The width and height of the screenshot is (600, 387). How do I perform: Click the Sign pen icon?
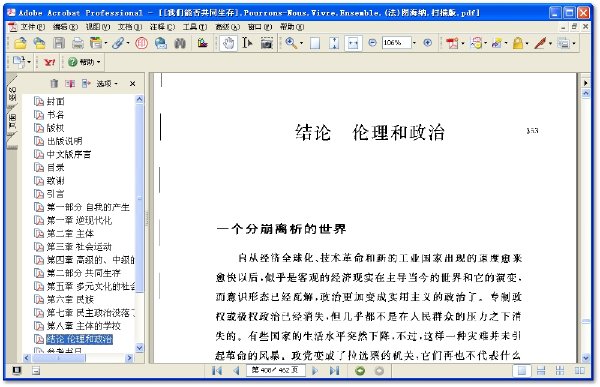(540, 43)
